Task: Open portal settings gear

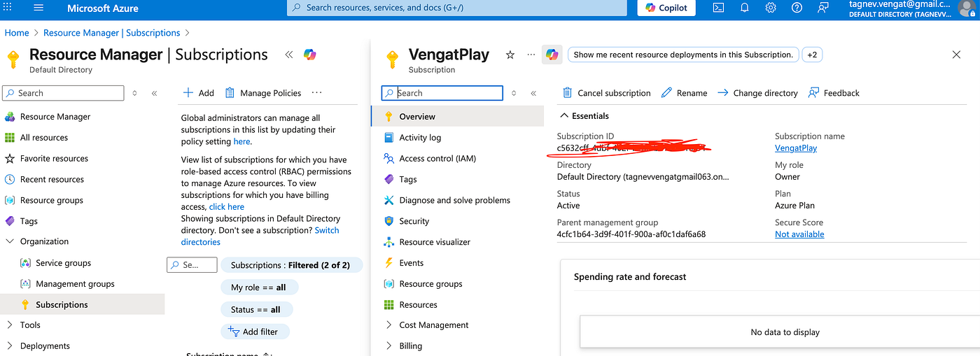Action: [x=771, y=8]
